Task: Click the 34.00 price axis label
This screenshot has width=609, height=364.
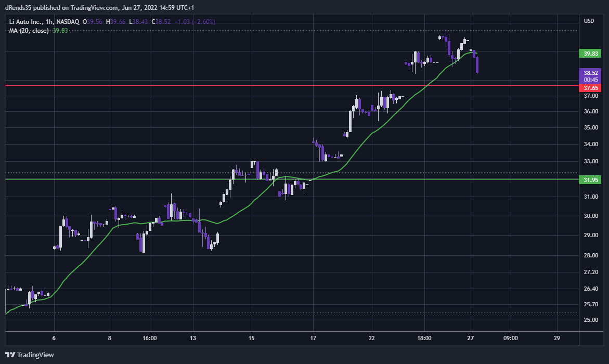Action: point(591,144)
